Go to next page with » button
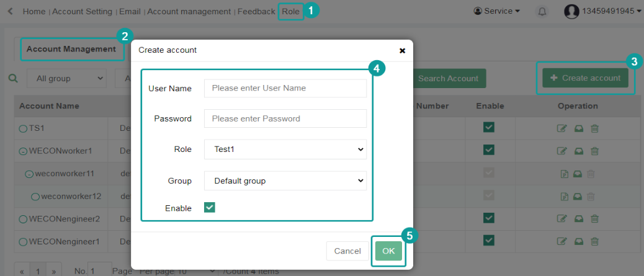Image resolution: width=644 pixels, height=276 pixels. 53,271
